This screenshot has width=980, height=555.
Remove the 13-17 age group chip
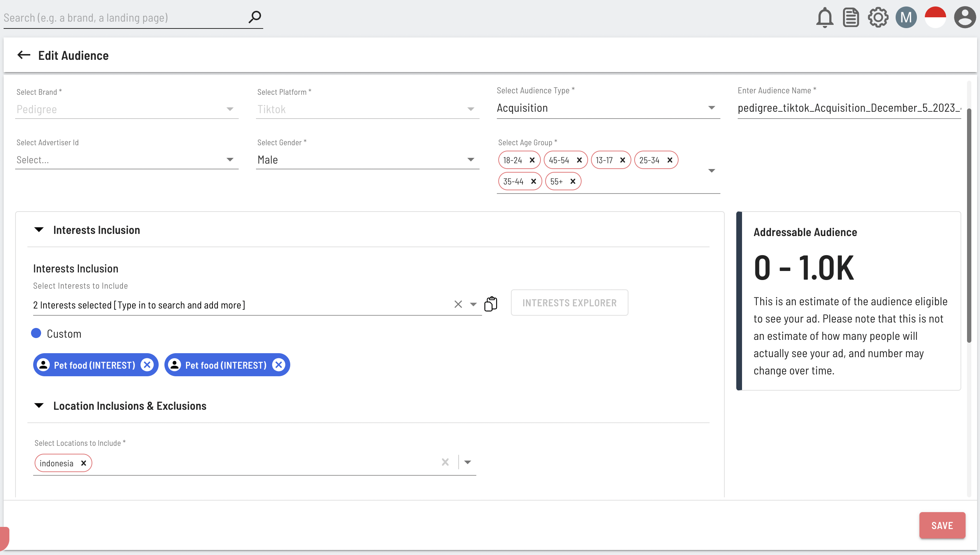coord(622,160)
